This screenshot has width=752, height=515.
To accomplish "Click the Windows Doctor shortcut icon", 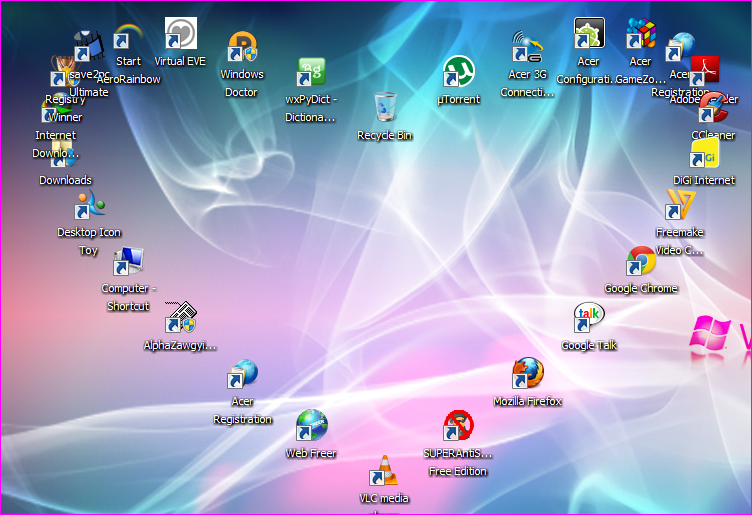I will (242, 46).
